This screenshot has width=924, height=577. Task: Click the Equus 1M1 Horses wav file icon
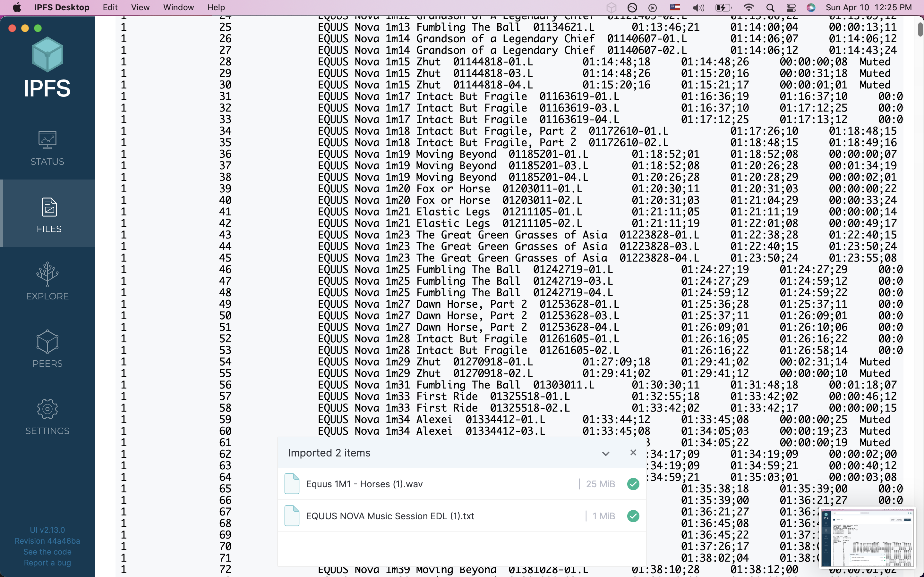(x=292, y=484)
